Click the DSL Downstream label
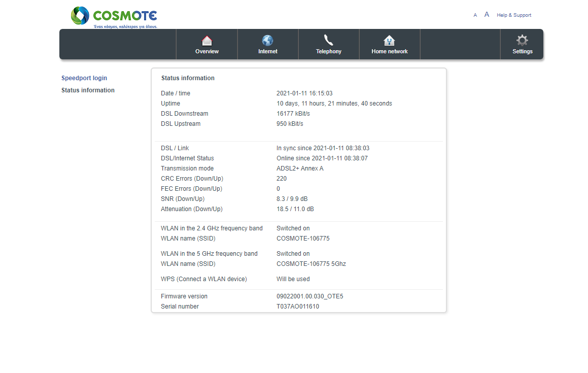The width and height of the screenshot is (588, 373). click(x=185, y=114)
